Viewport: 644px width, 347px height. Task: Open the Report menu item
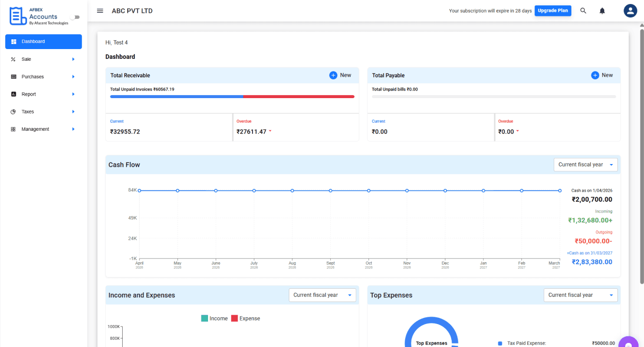pos(43,94)
